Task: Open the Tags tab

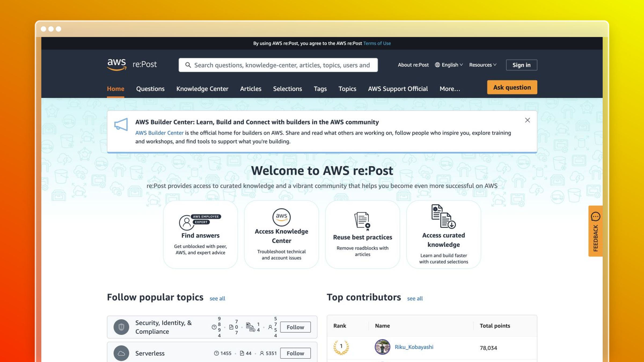Action: coord(320,89)
